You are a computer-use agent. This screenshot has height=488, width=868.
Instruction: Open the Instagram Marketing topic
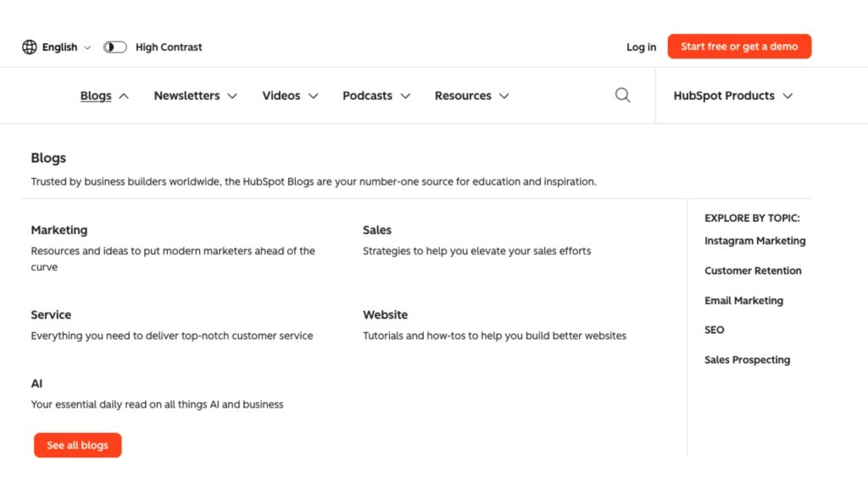(754, 241)
